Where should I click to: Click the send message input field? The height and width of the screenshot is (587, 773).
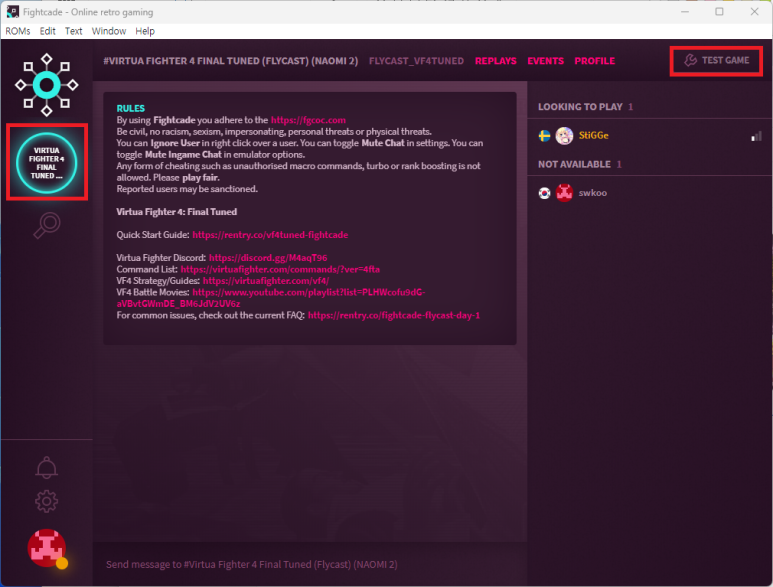310,564
